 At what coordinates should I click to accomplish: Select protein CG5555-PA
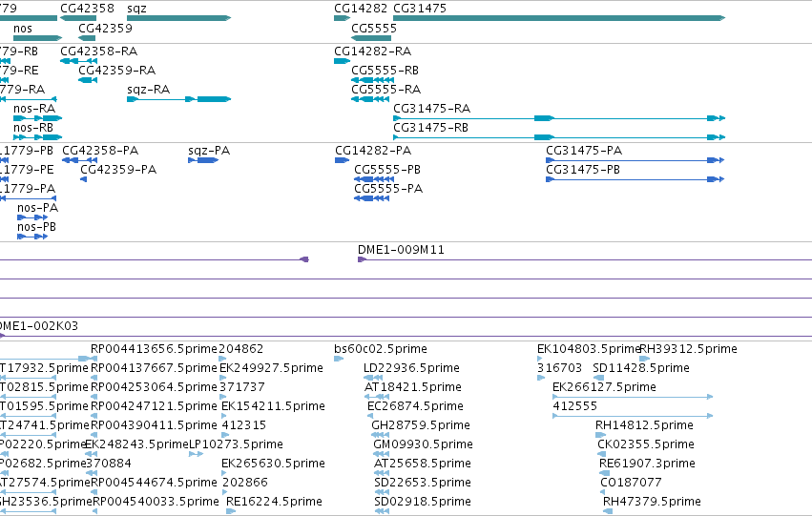click(388, 189)
